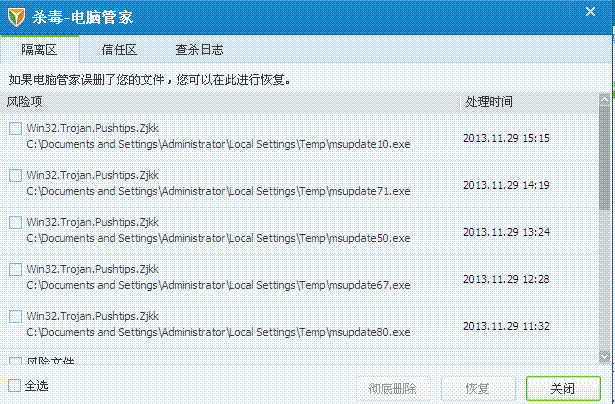The image size is (615, 404).
Task: Click the scrollbar down arrow
Action: 606,356
